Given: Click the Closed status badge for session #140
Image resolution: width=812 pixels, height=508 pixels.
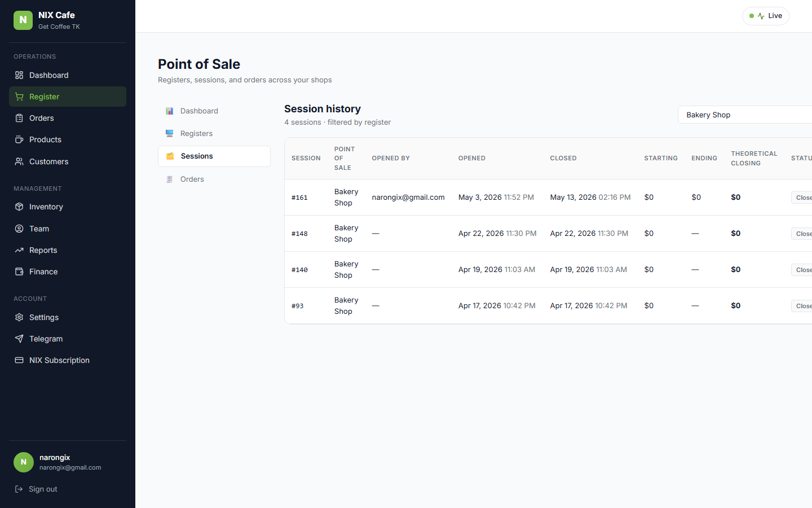Looking at the screenshot, I should click(x=802, y=270).
